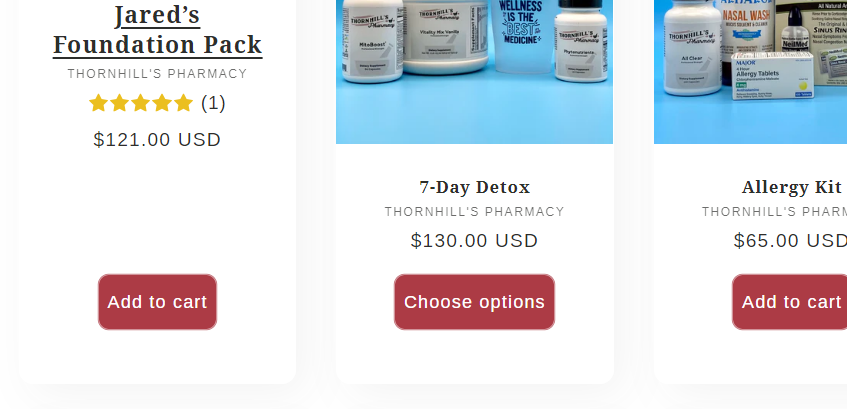
Task: Click the Vitality Mix Vanilla tub image
Action: pyautogui.click(x=445, y=37)
